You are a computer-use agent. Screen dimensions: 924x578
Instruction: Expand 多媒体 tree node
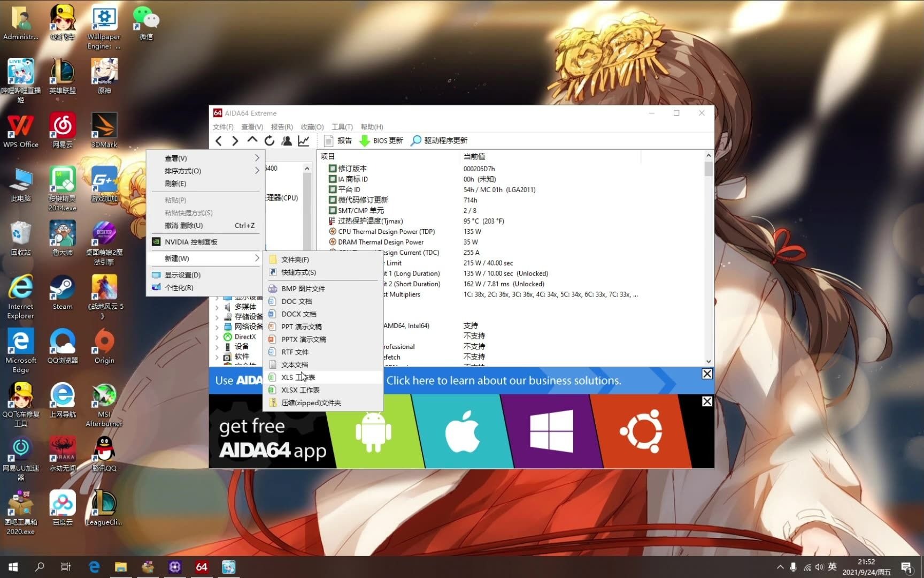pyautogui.click(x=217, y=307)
